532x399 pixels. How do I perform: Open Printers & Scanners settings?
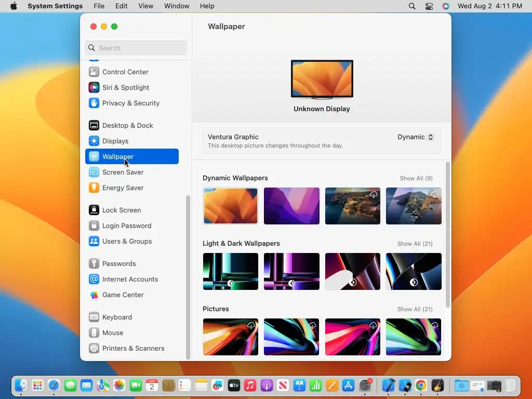(x=131, y=349)
